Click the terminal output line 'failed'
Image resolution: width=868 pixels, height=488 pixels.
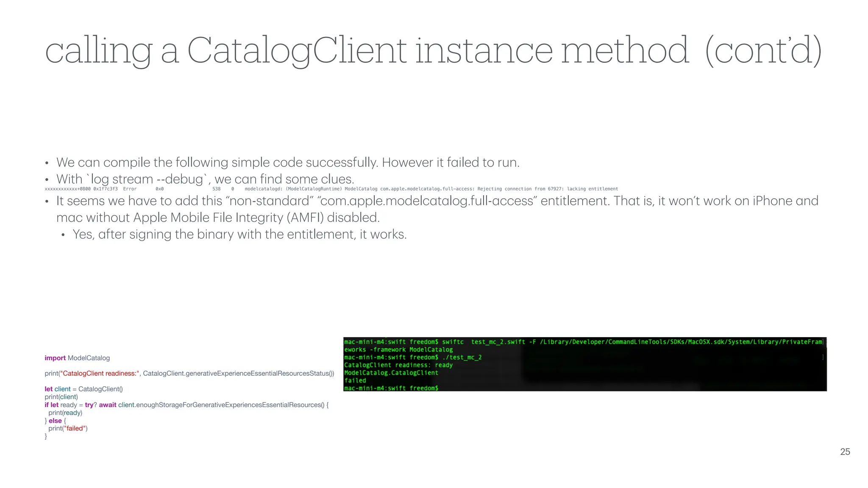pos(355,380)
